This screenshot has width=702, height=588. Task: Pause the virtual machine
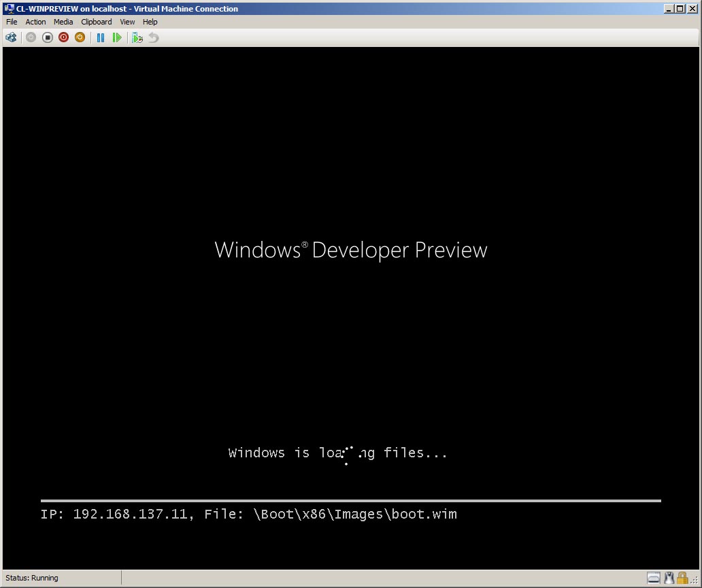(x=101, y=37)
